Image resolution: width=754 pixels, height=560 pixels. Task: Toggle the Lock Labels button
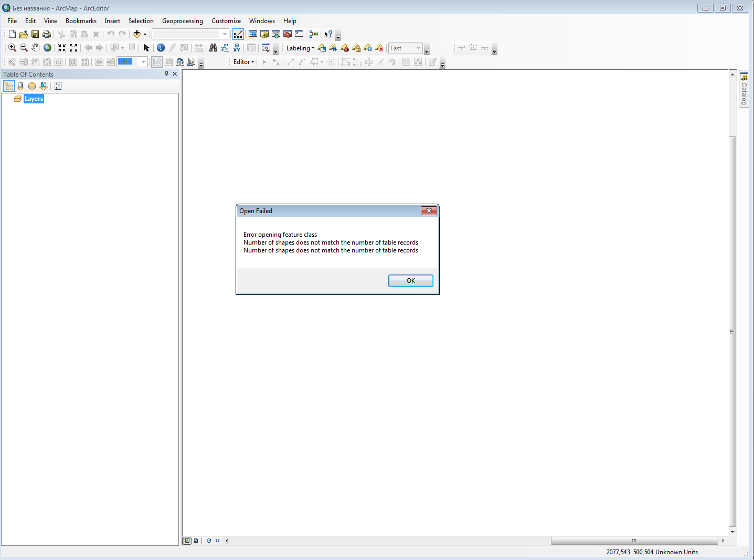(x=356, y=48)
